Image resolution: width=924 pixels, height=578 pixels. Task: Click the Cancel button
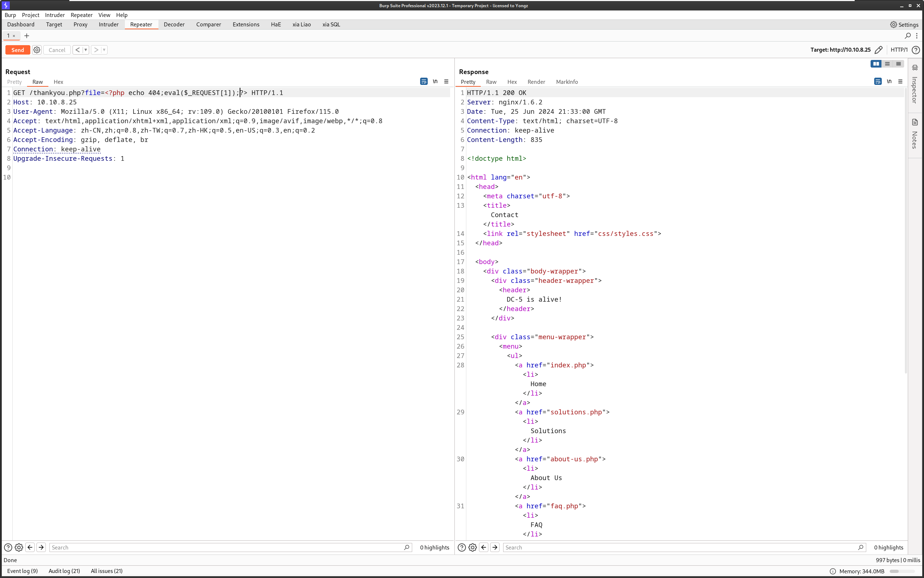click(x=57, y=50)
